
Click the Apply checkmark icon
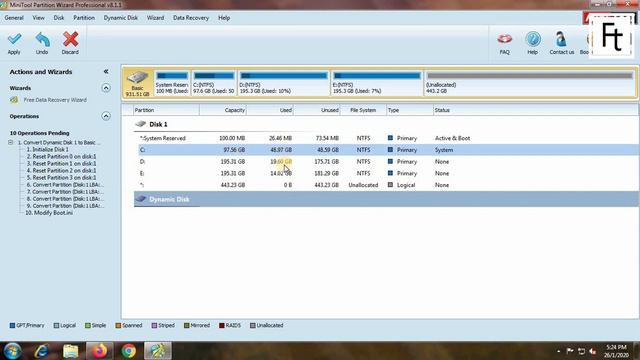(x=14, y=39)
